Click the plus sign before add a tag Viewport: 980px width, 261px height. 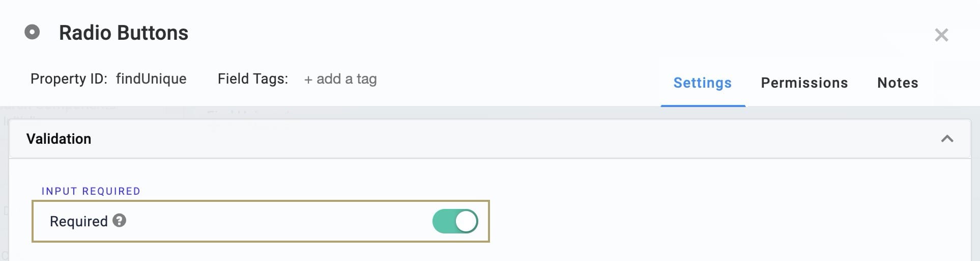pos(308,80)
